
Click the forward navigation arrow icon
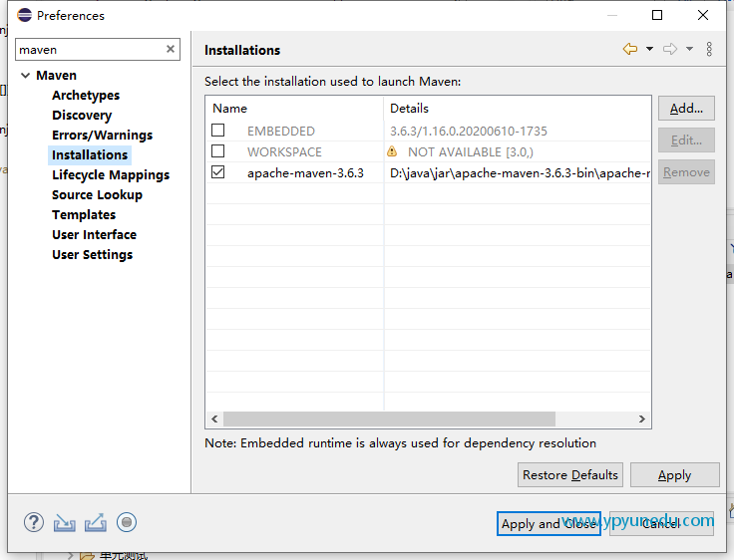point(670,49)
